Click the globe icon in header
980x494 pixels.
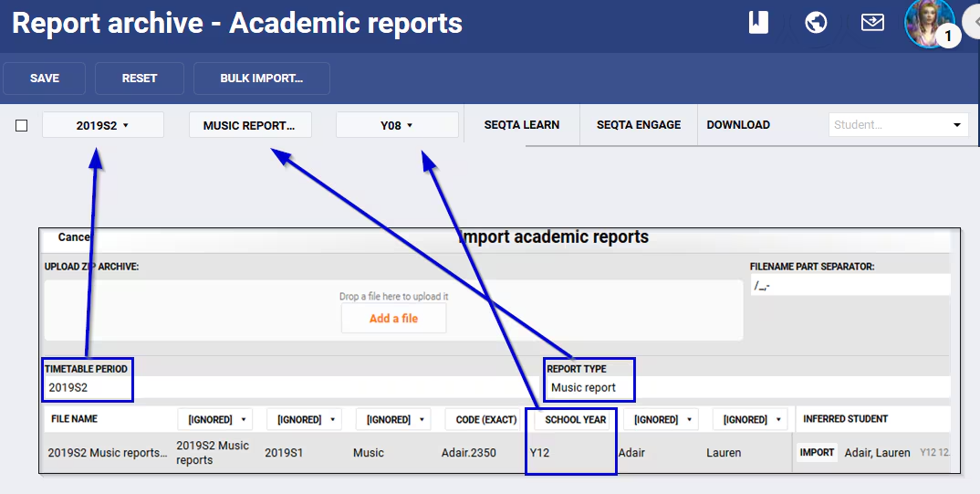[816, 23]
